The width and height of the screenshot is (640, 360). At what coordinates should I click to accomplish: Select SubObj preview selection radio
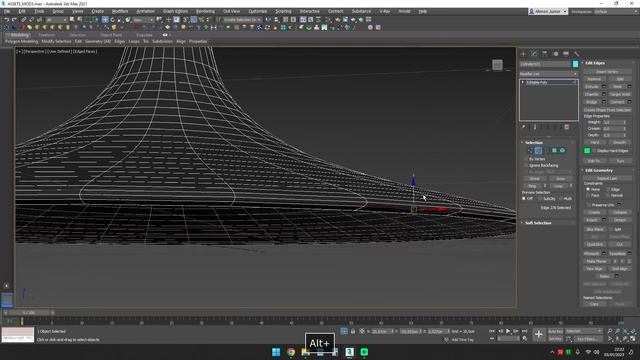[x=540, y=199]
